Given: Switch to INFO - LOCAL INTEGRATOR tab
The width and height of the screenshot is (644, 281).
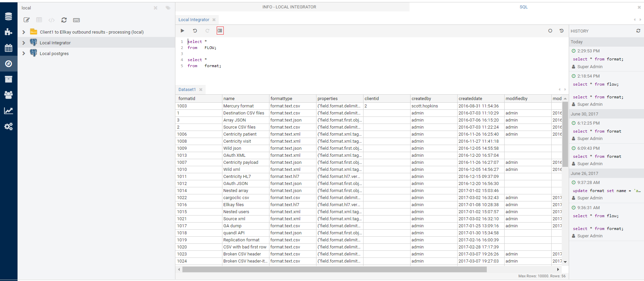Looking at the screenshot, I should pos(289,7).
